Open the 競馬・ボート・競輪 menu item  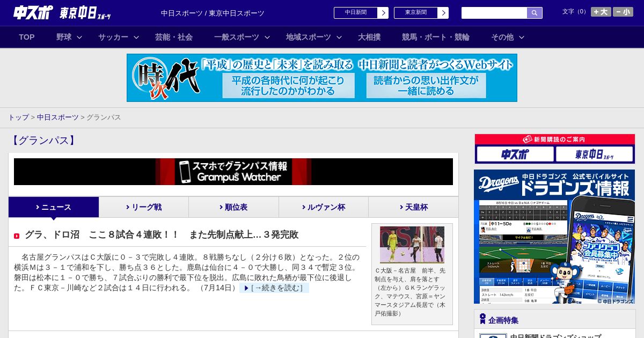pos(436,37)
